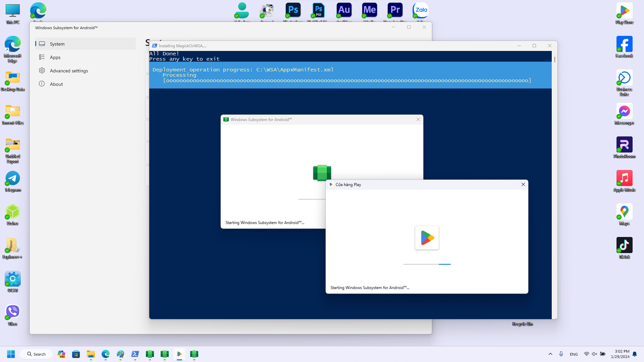Click 'Starting Windows Subsystem for Android' Play window text
Screen dimensions: 644x362
(370, 288)
